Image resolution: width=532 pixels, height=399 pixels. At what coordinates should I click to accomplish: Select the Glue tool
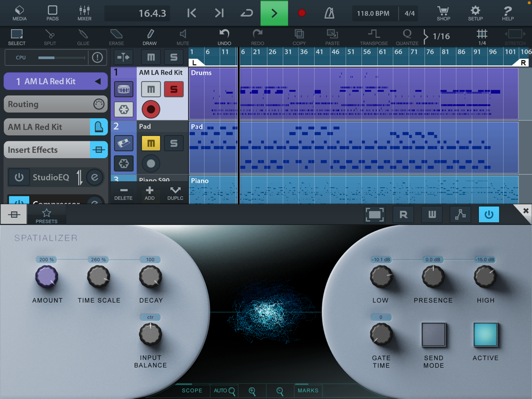[x=83, y=37]
